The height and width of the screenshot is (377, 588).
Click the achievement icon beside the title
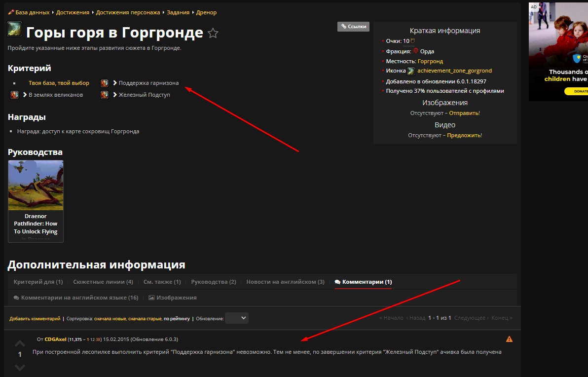(14, 29)
